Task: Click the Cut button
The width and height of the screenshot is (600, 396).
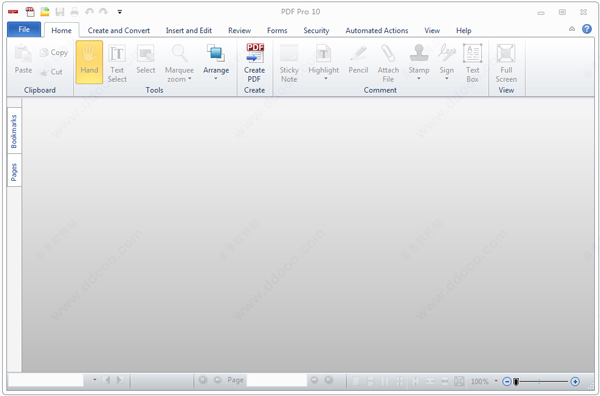Action: pos(52,72)
